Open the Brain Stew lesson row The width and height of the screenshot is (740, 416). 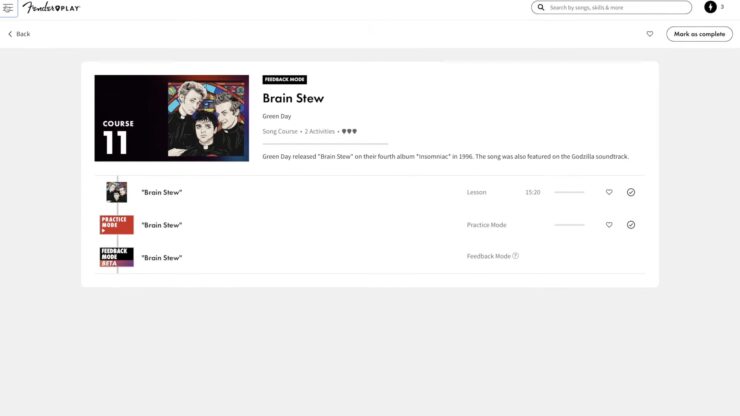point(370,192)
